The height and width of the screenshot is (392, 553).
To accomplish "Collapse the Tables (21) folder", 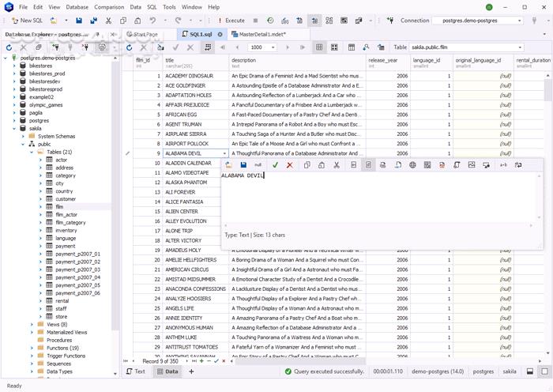I will [x=32, y=152].
